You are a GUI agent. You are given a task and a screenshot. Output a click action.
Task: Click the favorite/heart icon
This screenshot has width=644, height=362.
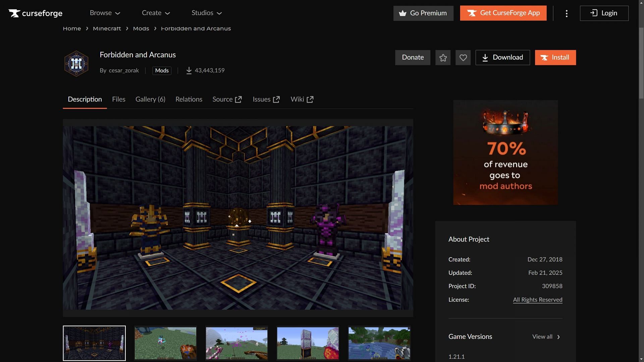point(463,57)
